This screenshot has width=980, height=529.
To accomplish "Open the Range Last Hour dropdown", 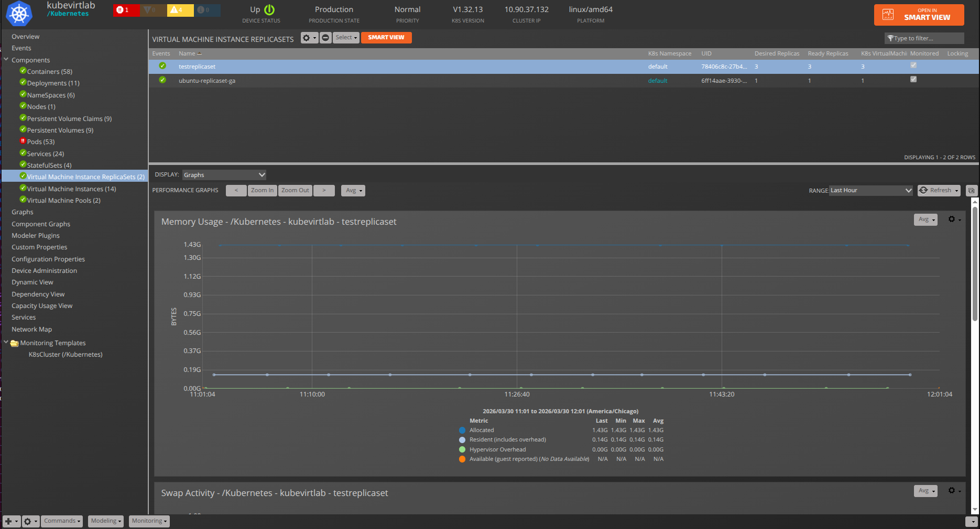I will 871,191.
